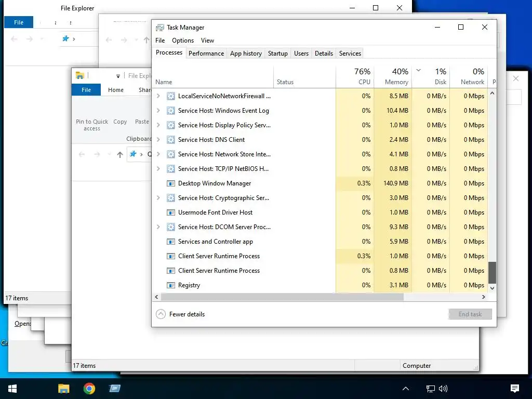Expand Service Host: Network Store Interface
Image resolution: width=532 pixels, height=399 pixels.
point(158,154)
